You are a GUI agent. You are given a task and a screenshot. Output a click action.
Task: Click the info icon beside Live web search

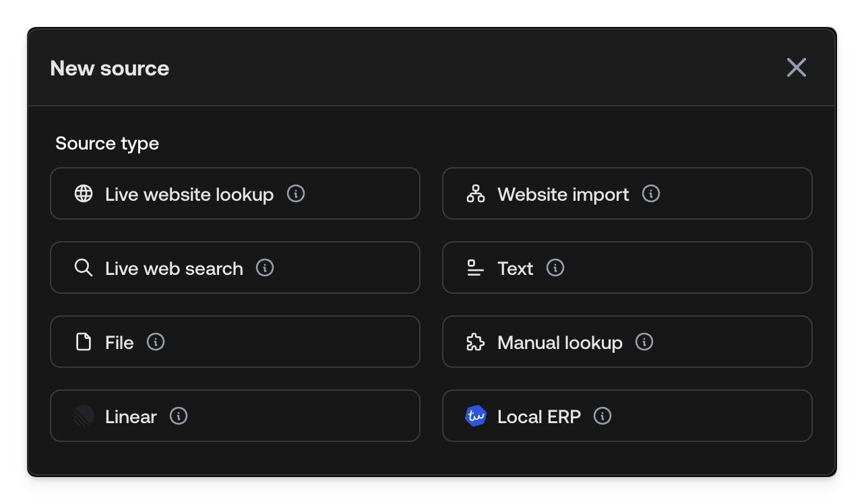pyautogui.click(x=265, y=267)
